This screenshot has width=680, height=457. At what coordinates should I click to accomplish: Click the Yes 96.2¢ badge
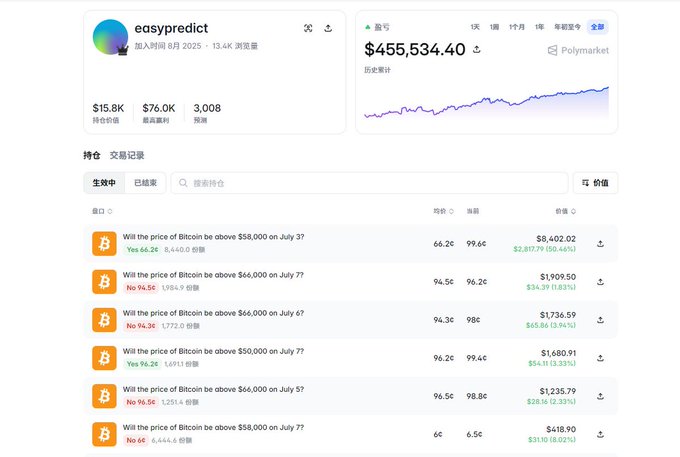point(142,364)
